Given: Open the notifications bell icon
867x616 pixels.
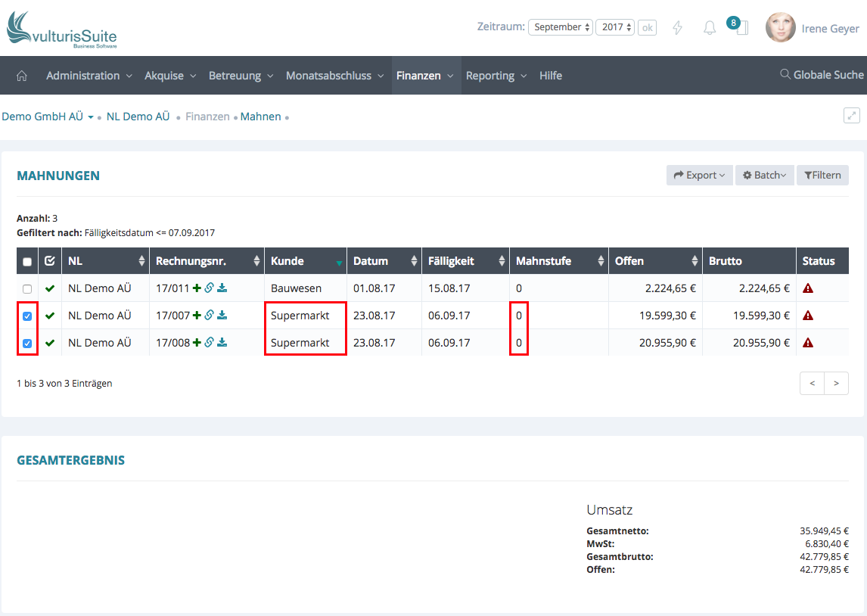Looking at the screenshot, I should pyautogui.click(x=710, y=28).
